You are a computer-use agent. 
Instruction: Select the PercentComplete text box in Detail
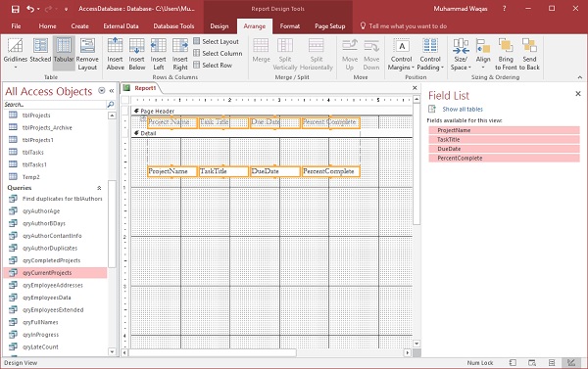[x=331, y=171]
